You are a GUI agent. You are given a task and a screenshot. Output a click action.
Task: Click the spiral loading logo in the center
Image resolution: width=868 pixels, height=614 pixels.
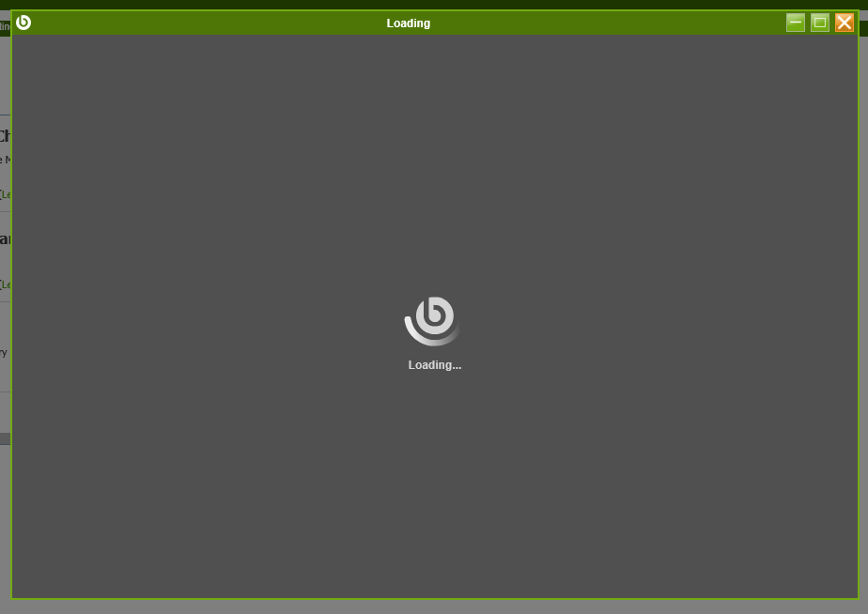tap(433, 321)
